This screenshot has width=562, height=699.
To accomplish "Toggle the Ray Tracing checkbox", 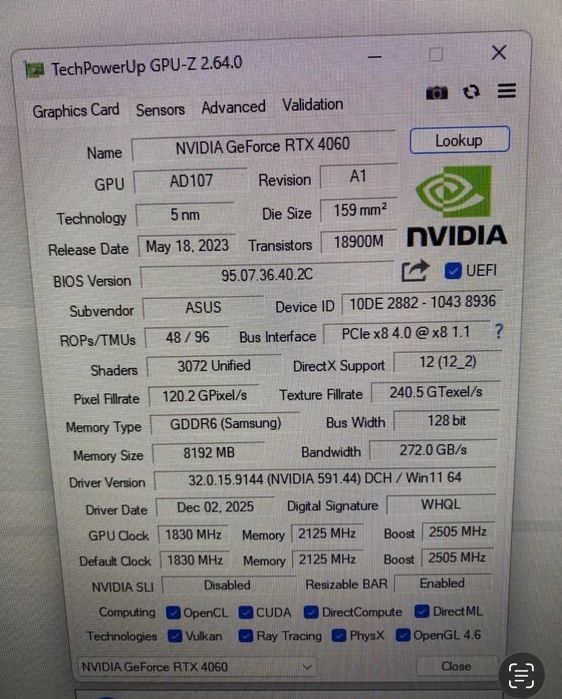I will (246, 636).
